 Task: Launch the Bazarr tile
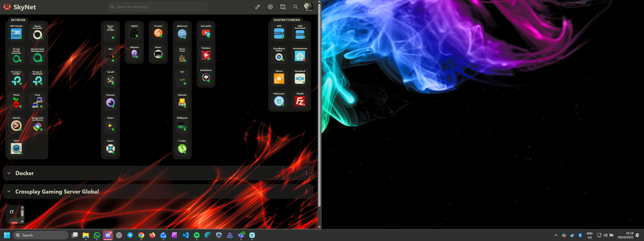pyautogui.click(x=158, y=53)
